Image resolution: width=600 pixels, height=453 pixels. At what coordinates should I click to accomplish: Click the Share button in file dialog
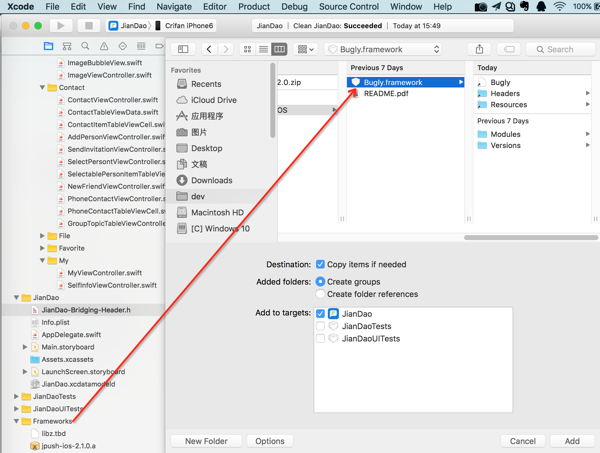[x=479, y=49]
